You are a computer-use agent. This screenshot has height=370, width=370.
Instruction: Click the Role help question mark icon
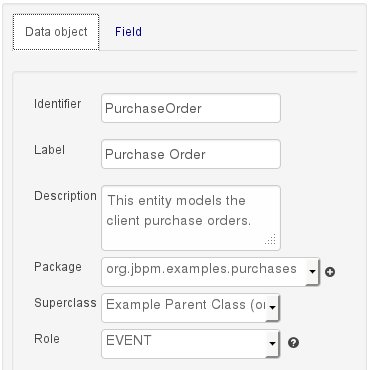pyautogui.click(x=293, y=343)
